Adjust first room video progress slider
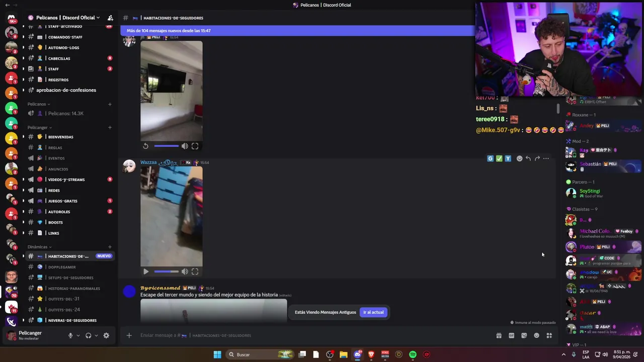This screenshot has width=644, height=362. (166, 146)
